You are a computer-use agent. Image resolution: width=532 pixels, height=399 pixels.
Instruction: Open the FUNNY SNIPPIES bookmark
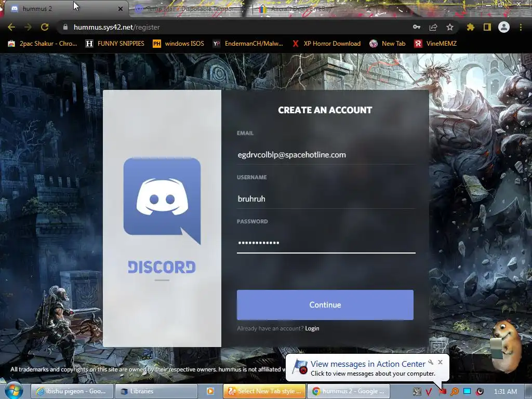tap(115, 44)
